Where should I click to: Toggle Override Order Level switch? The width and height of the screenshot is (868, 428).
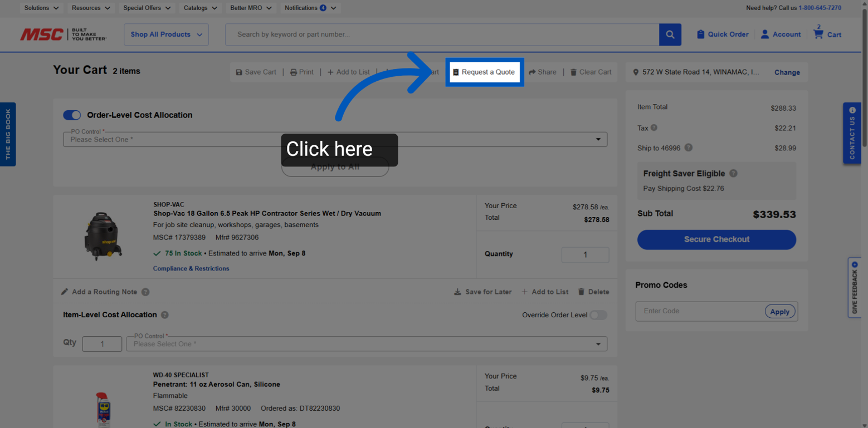coord(598,315)
